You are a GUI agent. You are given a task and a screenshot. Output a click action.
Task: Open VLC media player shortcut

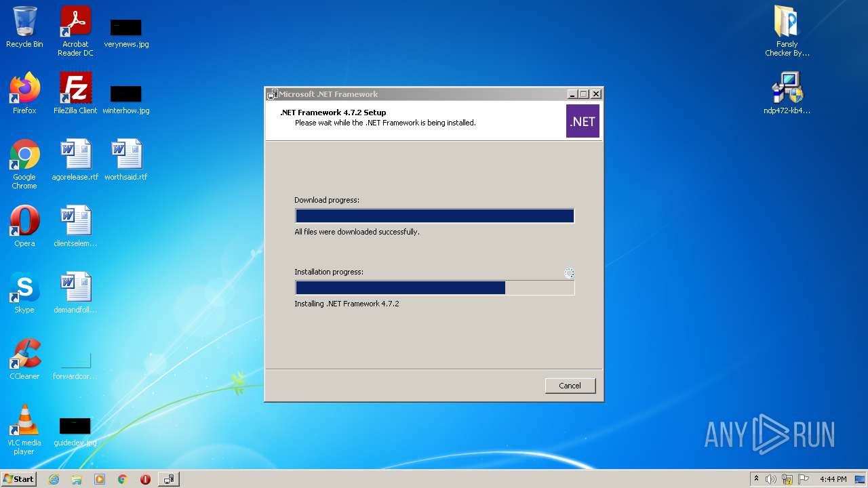24,430
